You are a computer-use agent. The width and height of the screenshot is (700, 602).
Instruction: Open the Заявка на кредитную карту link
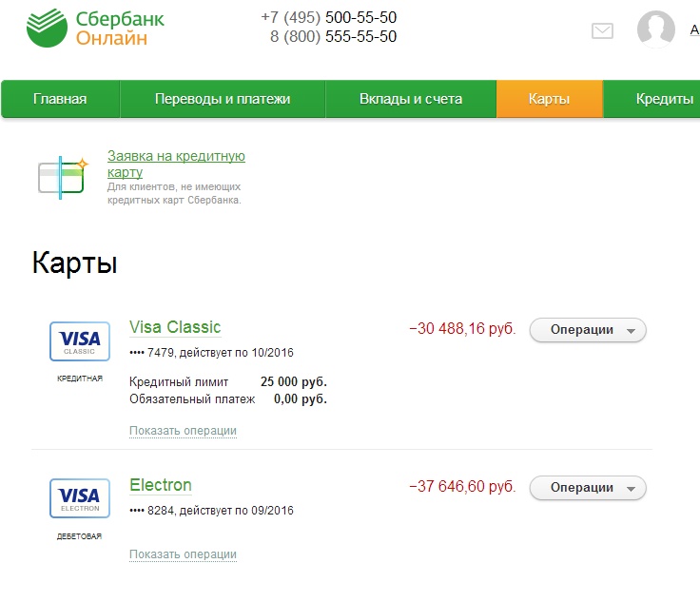(x=176, y=164)
